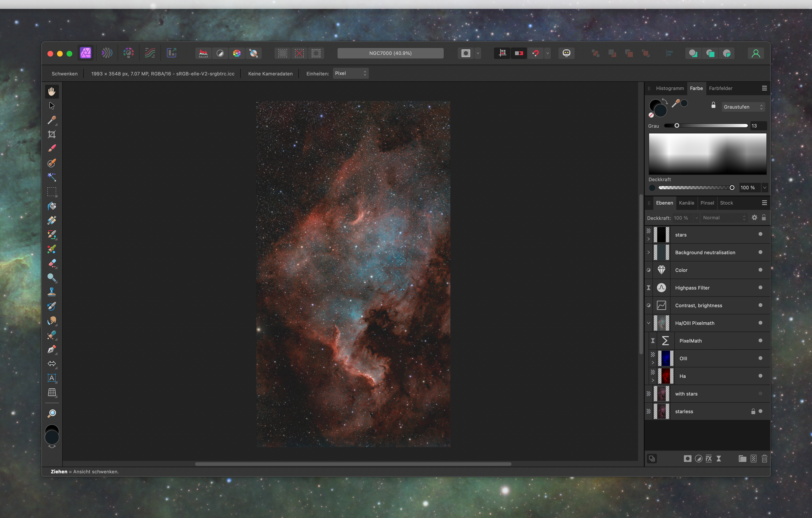
Task: Open the Kanäle tab
Action: (x=686, y=203)
